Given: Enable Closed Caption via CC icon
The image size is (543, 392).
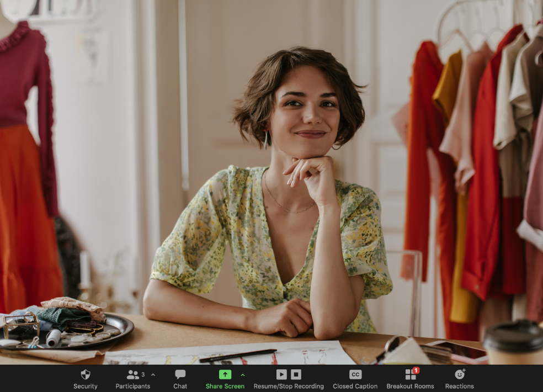Looking at the screenshot, I should pyautogui.click(x=355, y=374).
